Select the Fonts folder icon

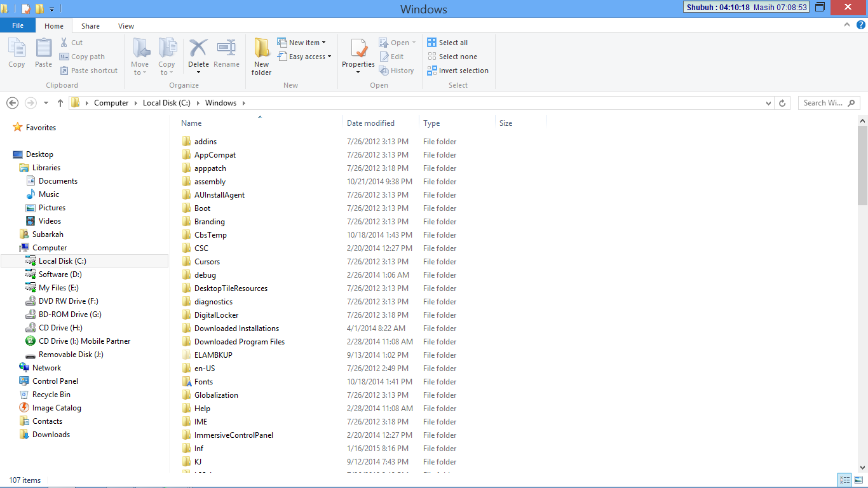click(186, 382)
